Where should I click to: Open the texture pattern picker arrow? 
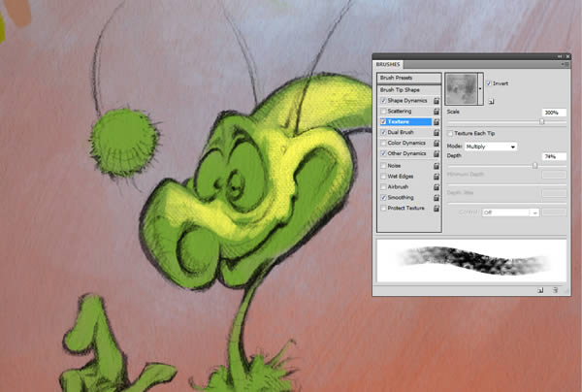[x=480, y=88]
